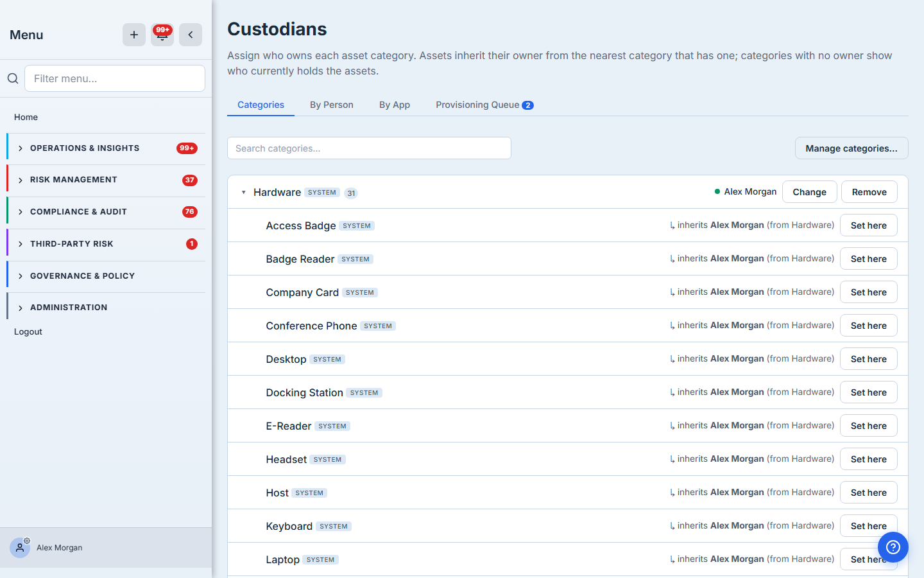Switch to the By Person tab

tap(332, 105)
